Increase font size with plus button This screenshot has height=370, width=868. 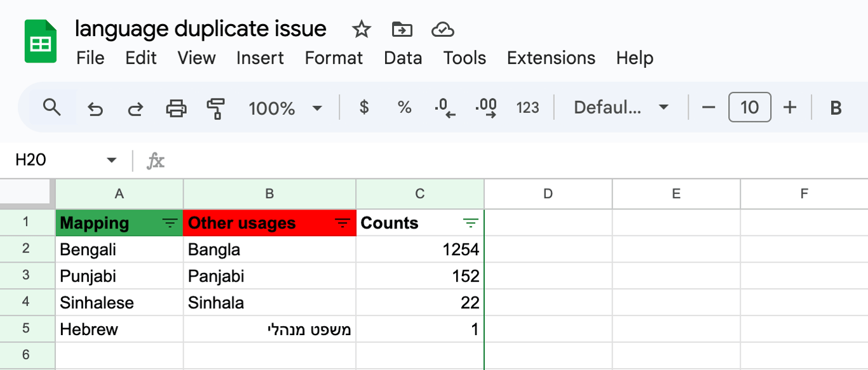click(790, 107)
